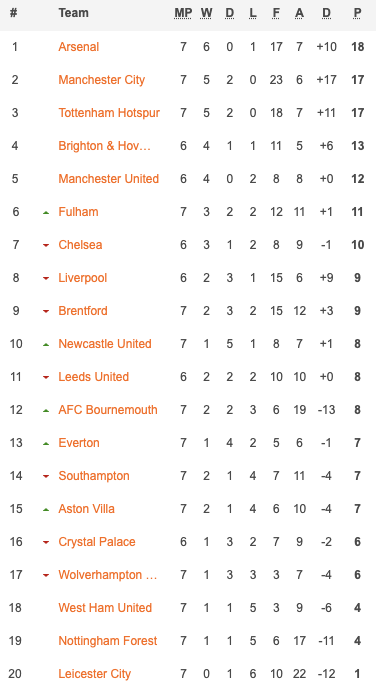Click the red down arrow beside Liverpool

[46, 279]
